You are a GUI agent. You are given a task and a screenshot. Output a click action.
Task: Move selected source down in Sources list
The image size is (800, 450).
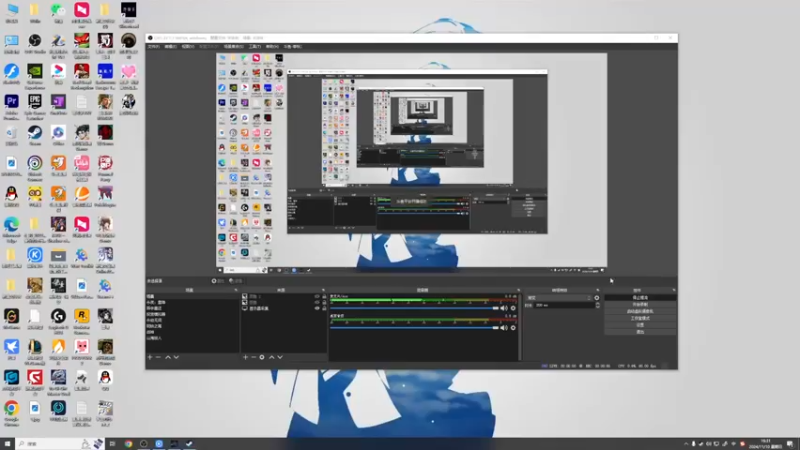click(280, 357)
